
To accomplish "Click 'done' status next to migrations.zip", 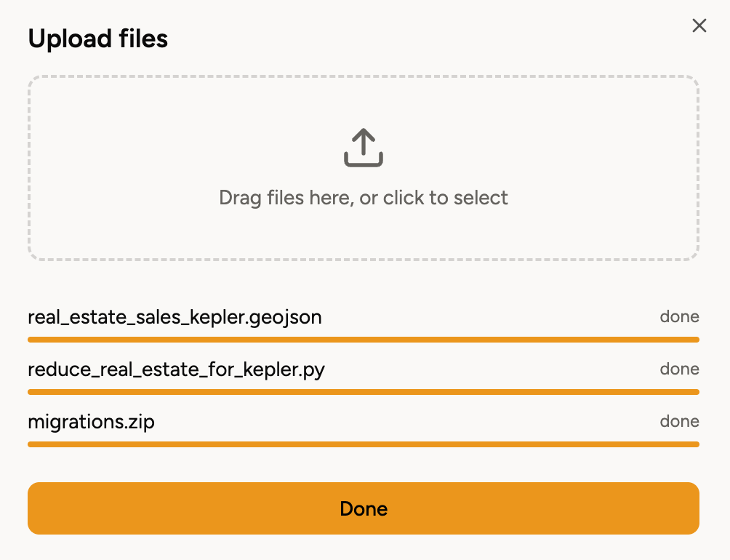I will pyautogui.click(x=679, y=421).
